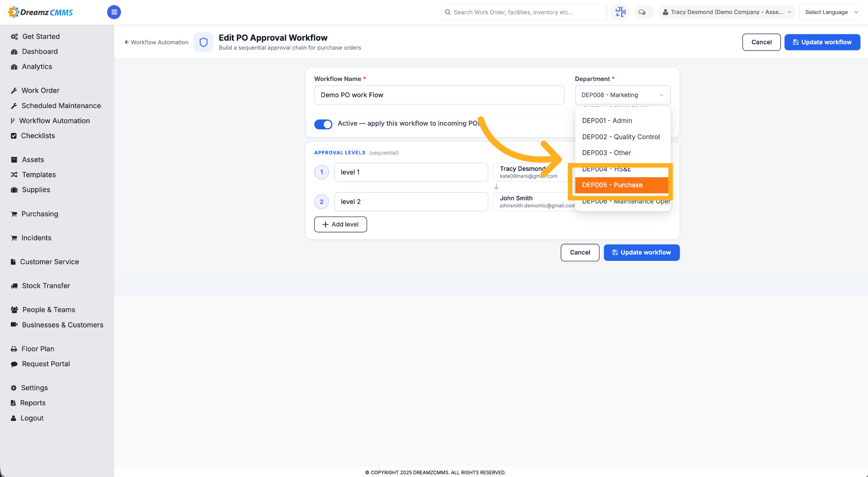
Task: Select DEP005 - Purchase option
Action: tap(622, 185)
